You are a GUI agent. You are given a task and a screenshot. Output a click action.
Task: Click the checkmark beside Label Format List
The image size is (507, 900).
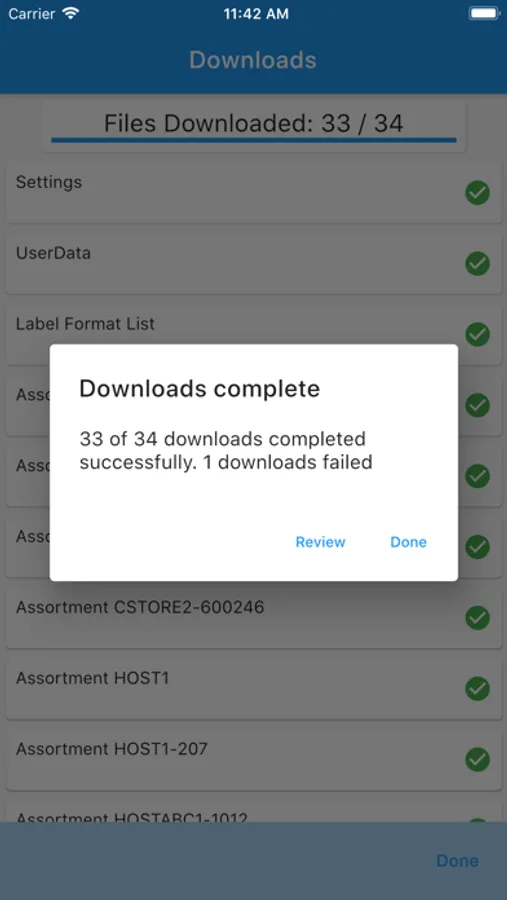click(477, 334)
